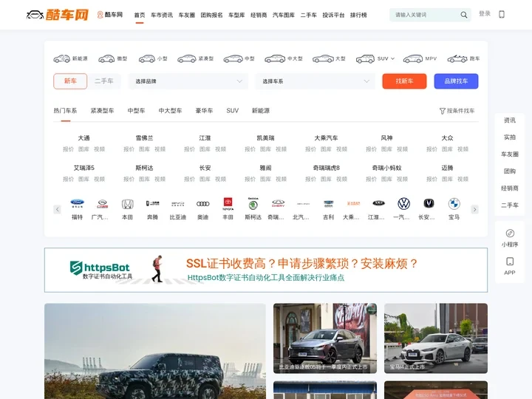Open 团购报名 in top navigation

click(212, 15)
